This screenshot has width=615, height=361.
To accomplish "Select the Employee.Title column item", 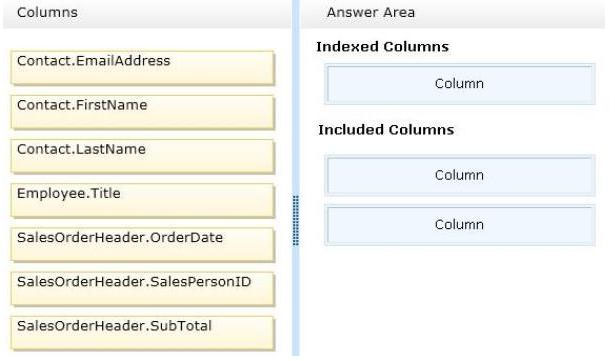I will (142, 201).
